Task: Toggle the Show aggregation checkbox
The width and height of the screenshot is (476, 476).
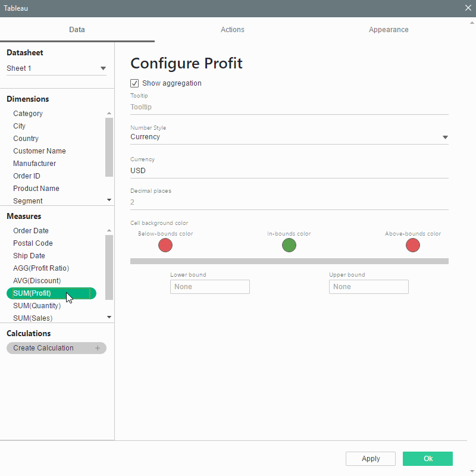Action: tap(134, 83)
